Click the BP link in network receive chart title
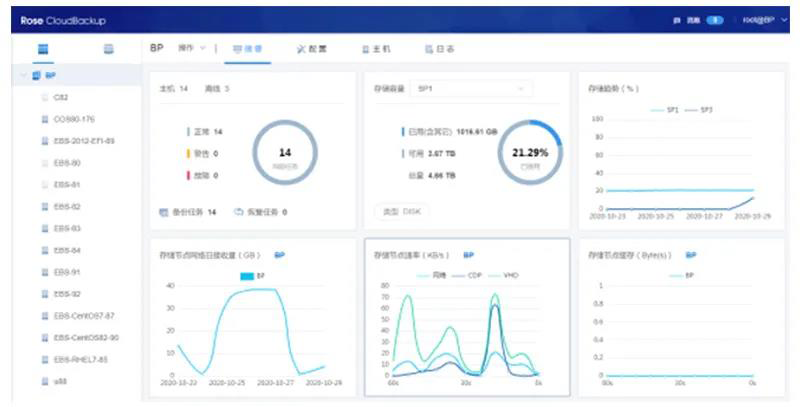The image size is (800, 407). coord(280,255)
